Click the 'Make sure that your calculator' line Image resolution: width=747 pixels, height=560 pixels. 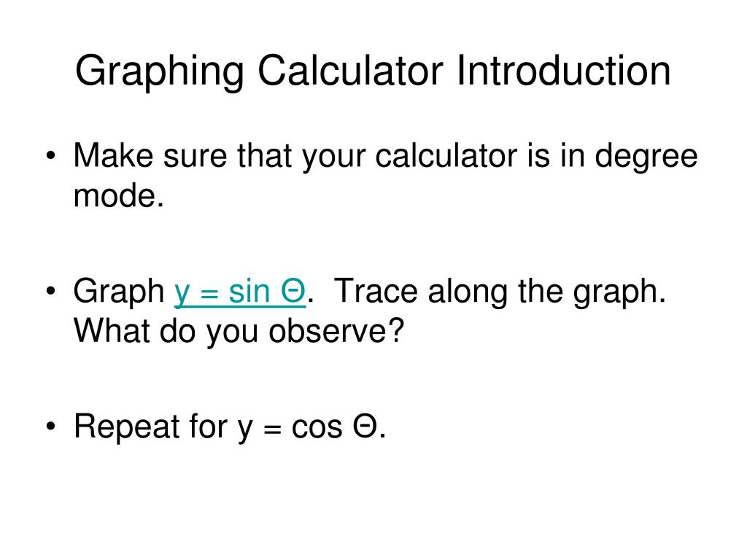coord(385,156)
